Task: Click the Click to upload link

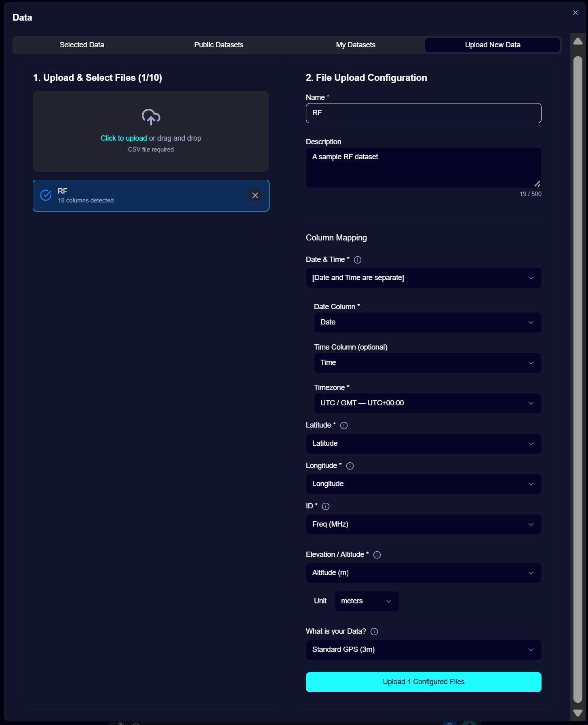Action: point(124,138)
